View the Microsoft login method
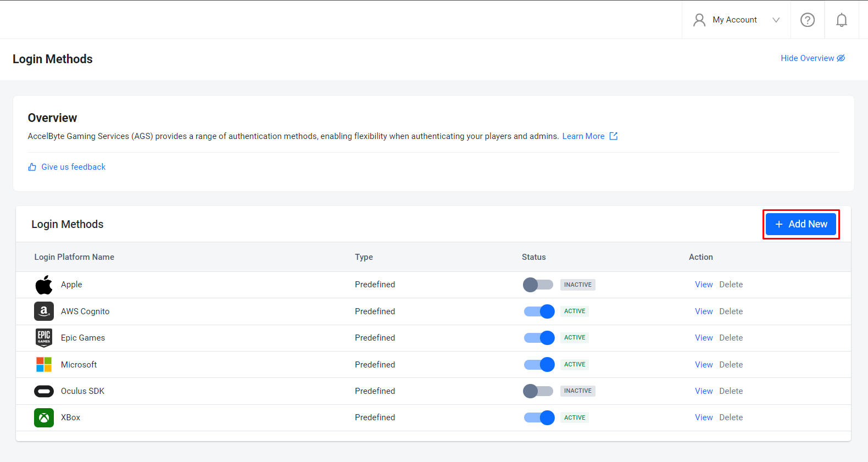The height and width of the screenshot is (462, 868). 704,365
